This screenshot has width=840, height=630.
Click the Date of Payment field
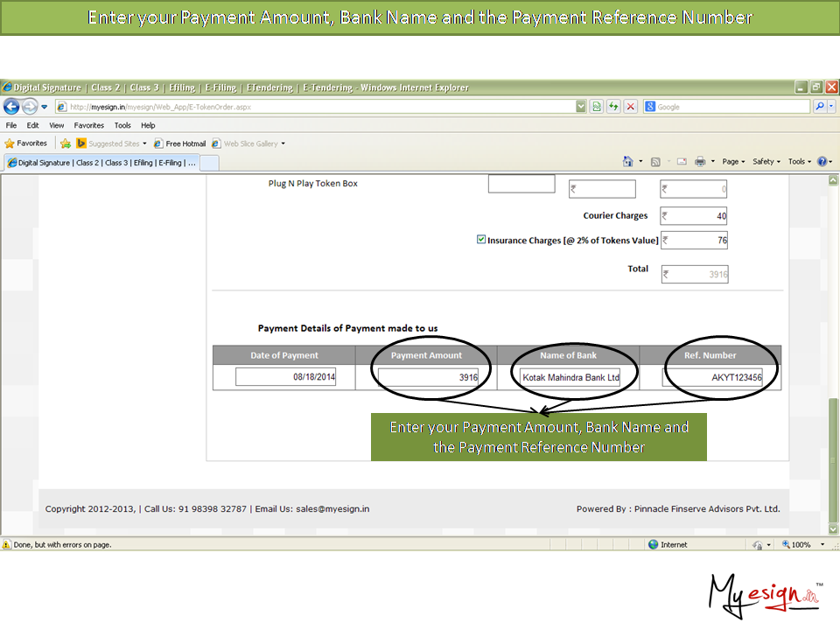(285, 377)
